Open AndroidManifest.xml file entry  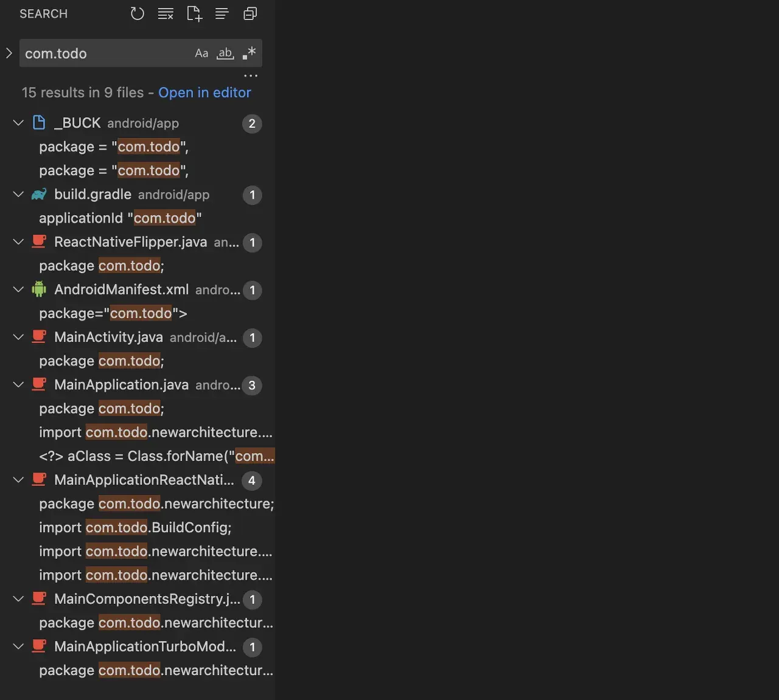point(138,289)
